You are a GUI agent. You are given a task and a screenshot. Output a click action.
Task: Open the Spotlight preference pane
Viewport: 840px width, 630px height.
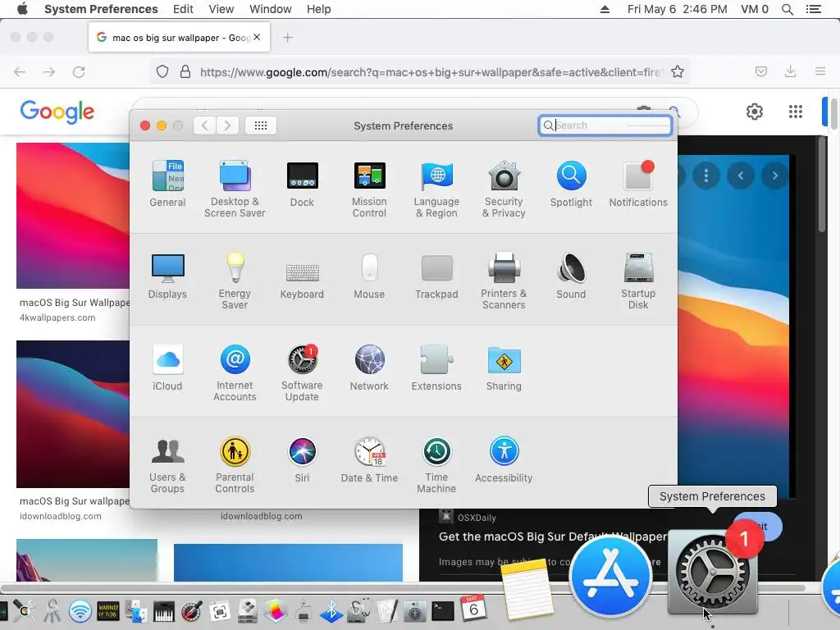coord(571,184)
